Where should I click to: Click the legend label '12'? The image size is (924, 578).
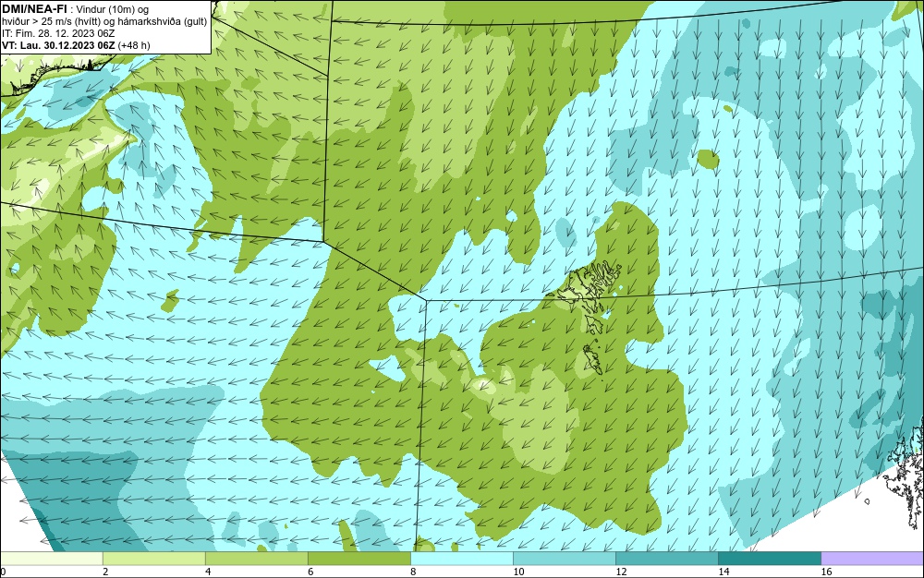621,572
